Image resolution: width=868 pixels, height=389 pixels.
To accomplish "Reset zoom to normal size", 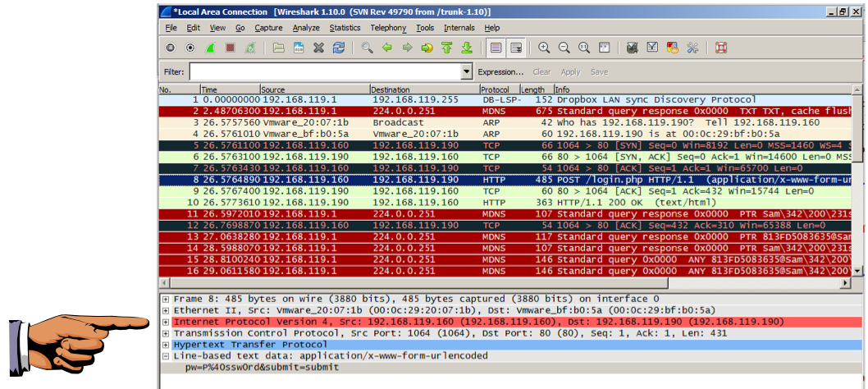I will tap(584, 48).
